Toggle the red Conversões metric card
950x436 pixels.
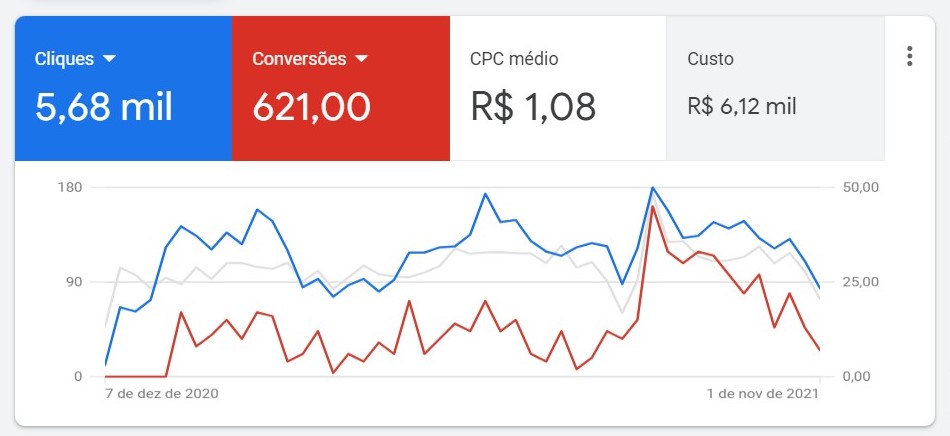click(x=340, y=88)
